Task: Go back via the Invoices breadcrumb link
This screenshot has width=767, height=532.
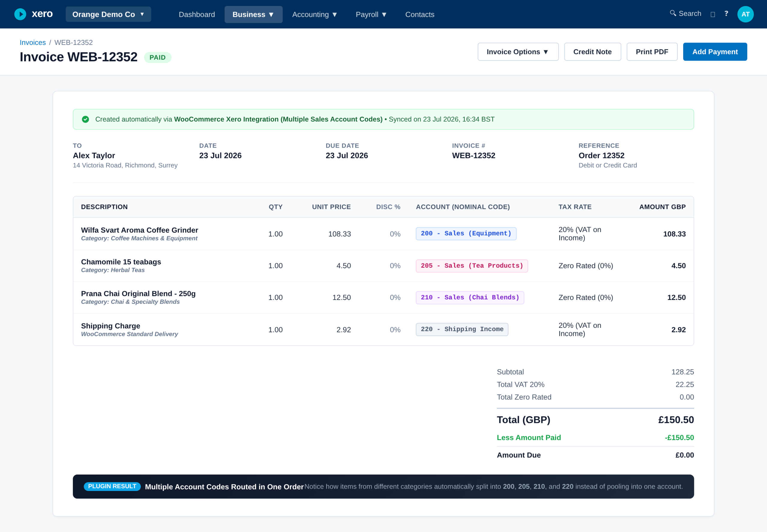Action: click(x=33, y=42)
